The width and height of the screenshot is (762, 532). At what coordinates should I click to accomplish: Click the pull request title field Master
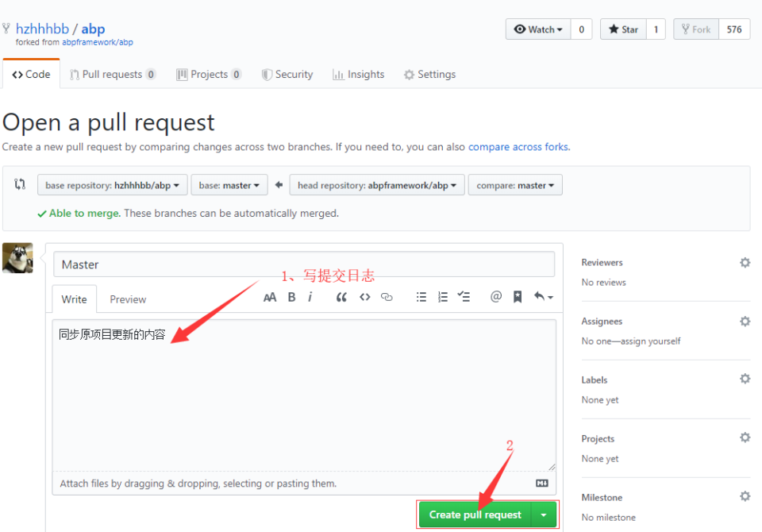(x=304, y=264)
